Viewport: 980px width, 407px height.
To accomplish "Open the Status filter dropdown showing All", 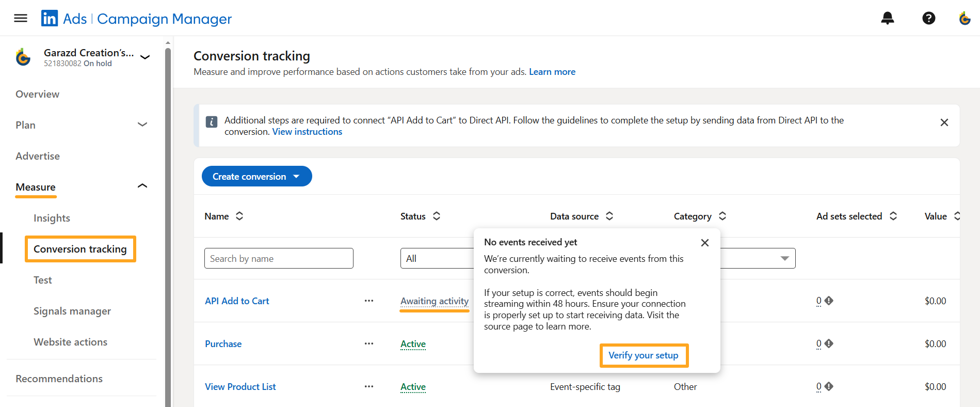I will coord(437,258).
